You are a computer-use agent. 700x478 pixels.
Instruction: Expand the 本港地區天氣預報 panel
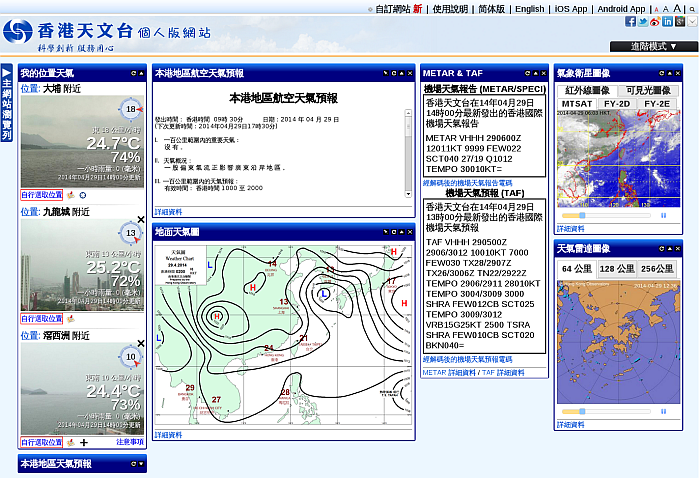click(141, 464)
